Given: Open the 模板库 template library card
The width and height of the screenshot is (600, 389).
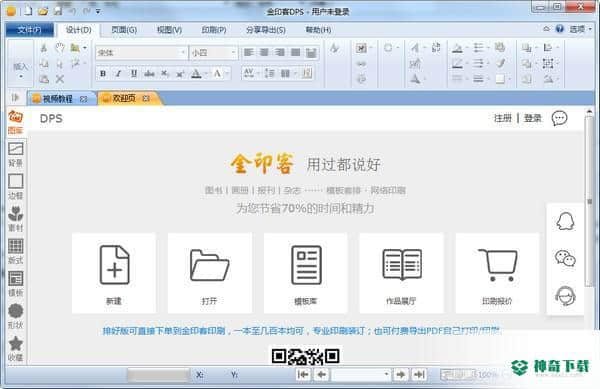Looking at the screenshot, I should point(305,273).
